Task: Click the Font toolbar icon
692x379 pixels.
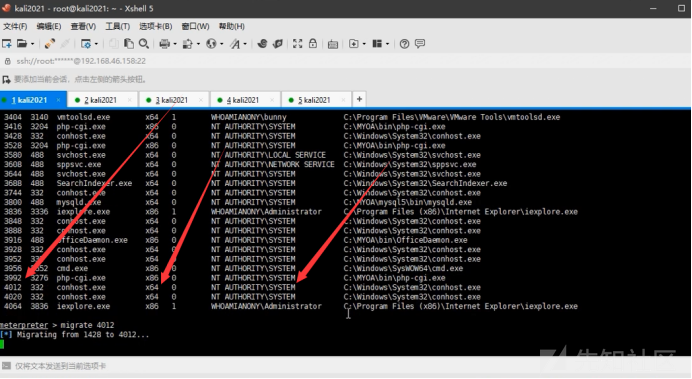Action: [x=235, y=44]
